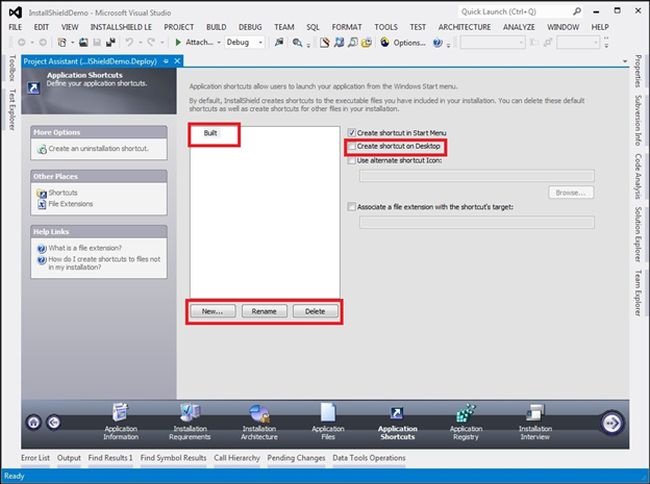Click the Navigate Backward toolbar icon
Viewport: 650px width, 484px height.
click(x=22, y=42)
